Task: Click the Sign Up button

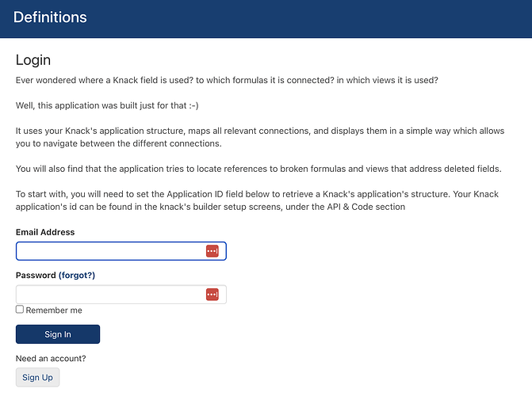Action: [x=38, y=377]
